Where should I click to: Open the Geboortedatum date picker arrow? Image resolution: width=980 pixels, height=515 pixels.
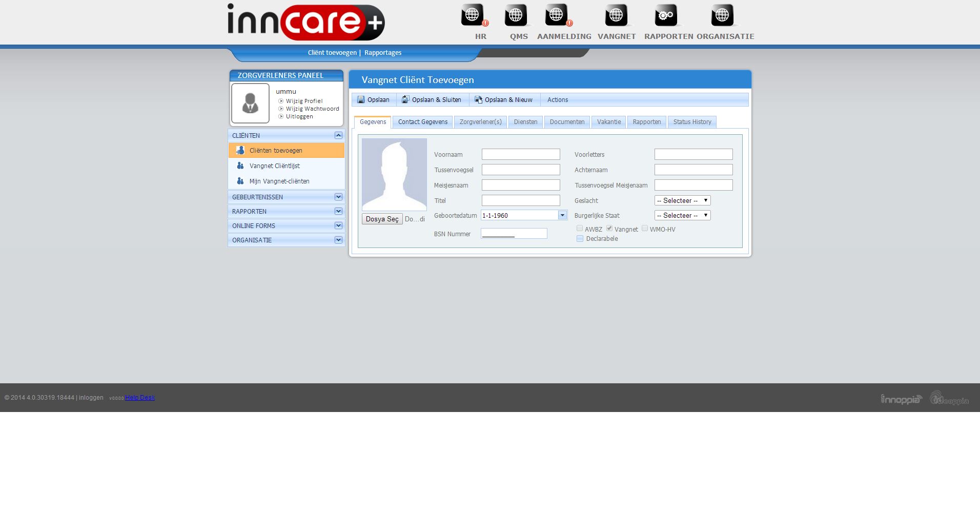tap(562, 215)
